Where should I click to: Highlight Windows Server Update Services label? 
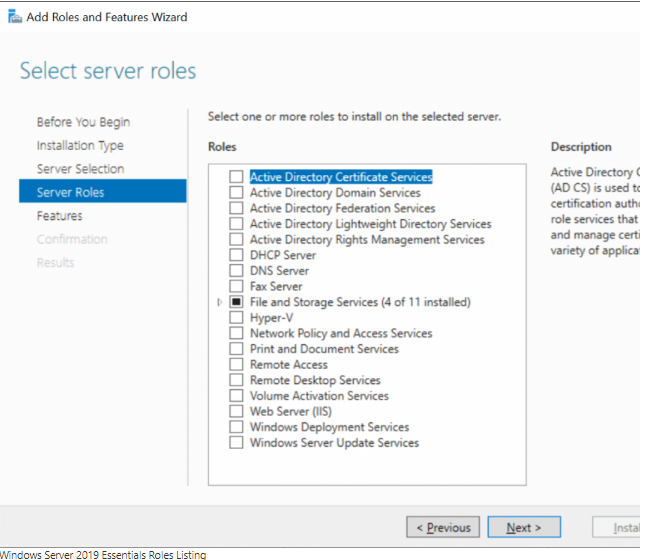tap(334, 443)
